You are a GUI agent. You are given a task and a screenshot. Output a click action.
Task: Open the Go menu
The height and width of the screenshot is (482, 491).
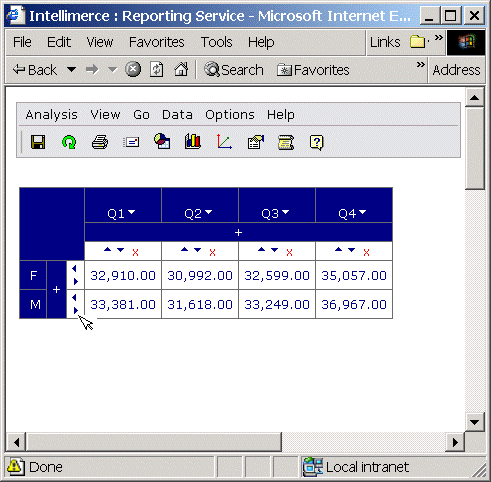[141, 115]
